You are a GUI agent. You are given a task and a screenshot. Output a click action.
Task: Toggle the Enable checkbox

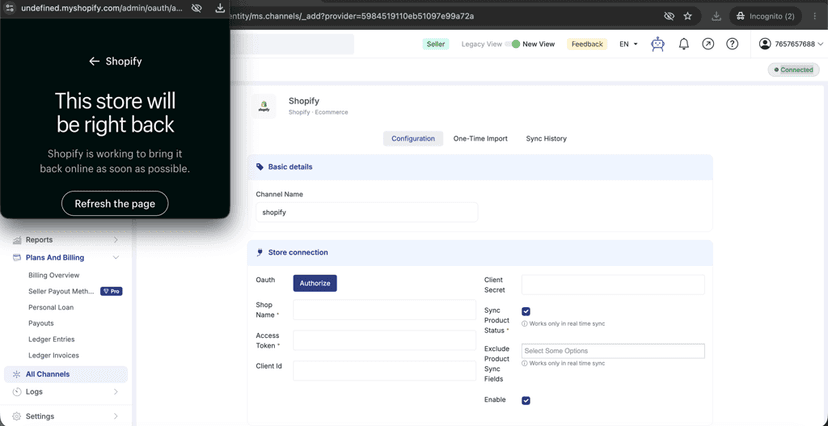click(526, 401)
